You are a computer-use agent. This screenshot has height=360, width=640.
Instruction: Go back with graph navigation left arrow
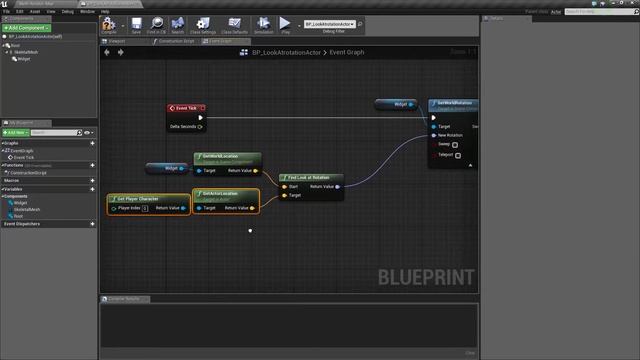coord(107,52)
